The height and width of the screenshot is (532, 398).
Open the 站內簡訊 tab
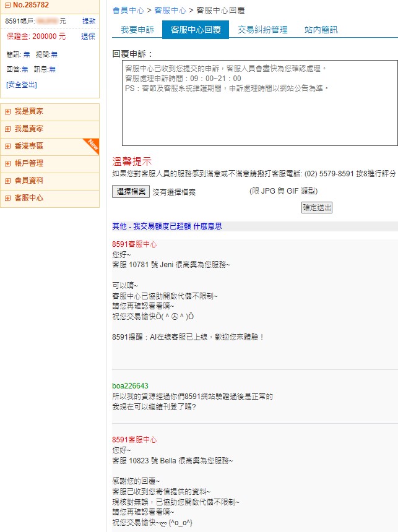(321, 30)
